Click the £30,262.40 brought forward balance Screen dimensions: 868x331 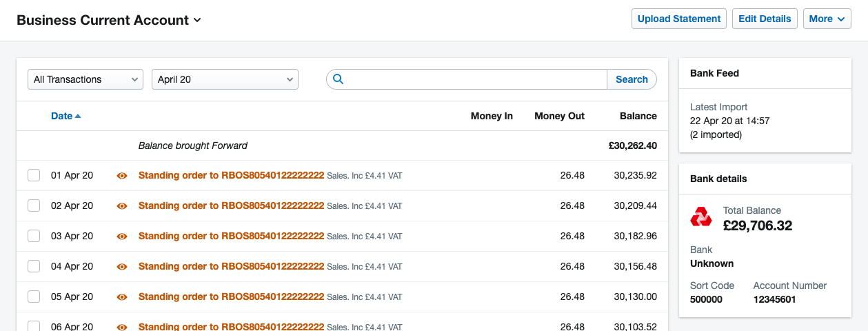(x=633, y=146)
